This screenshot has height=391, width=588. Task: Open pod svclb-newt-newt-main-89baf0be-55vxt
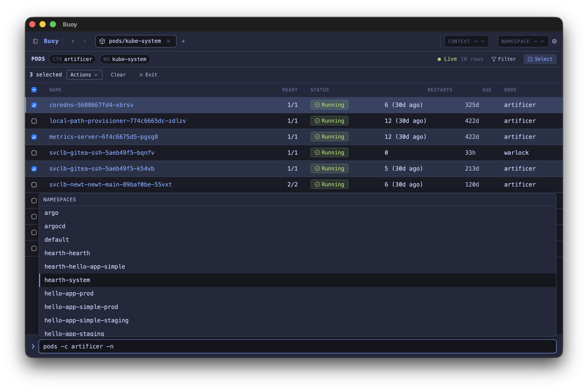[110, 184]
